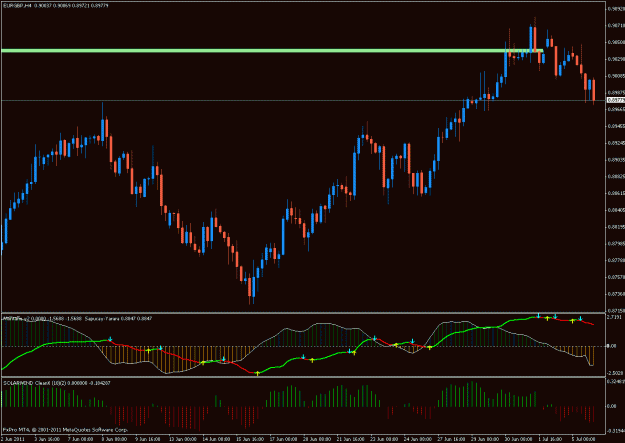Click the '21 Jun 16:00' time axis label
The height and width of the screenshot is (443, 625).
point(351,439)
